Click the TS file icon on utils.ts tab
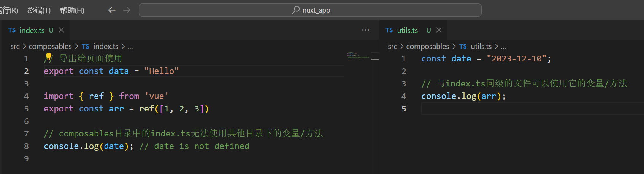This screenshot has width=644, height=174. [x=389, y=30]
